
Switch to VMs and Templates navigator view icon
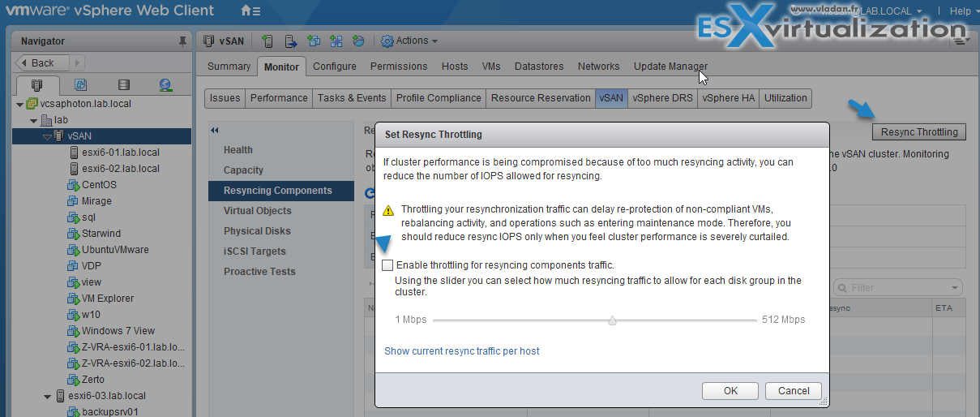click(80, 84)
